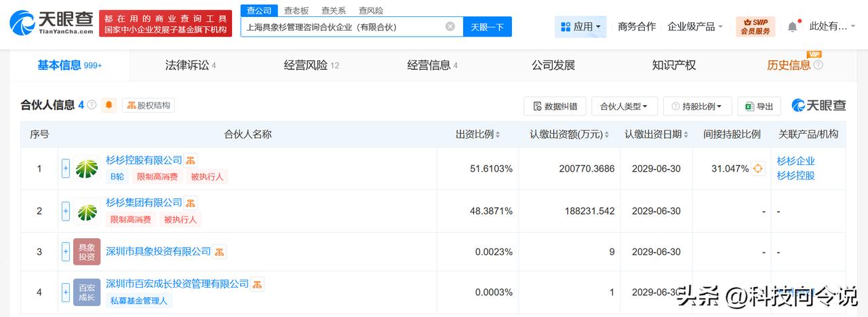Click the 杉杉控股有限公司 company logo

(x=87, y=168)
